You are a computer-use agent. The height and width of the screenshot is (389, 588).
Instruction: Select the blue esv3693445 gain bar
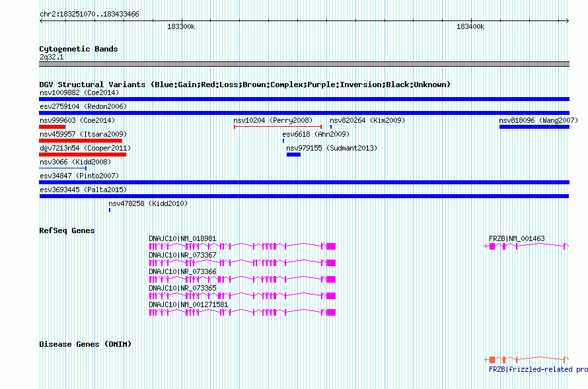(304, 196)
